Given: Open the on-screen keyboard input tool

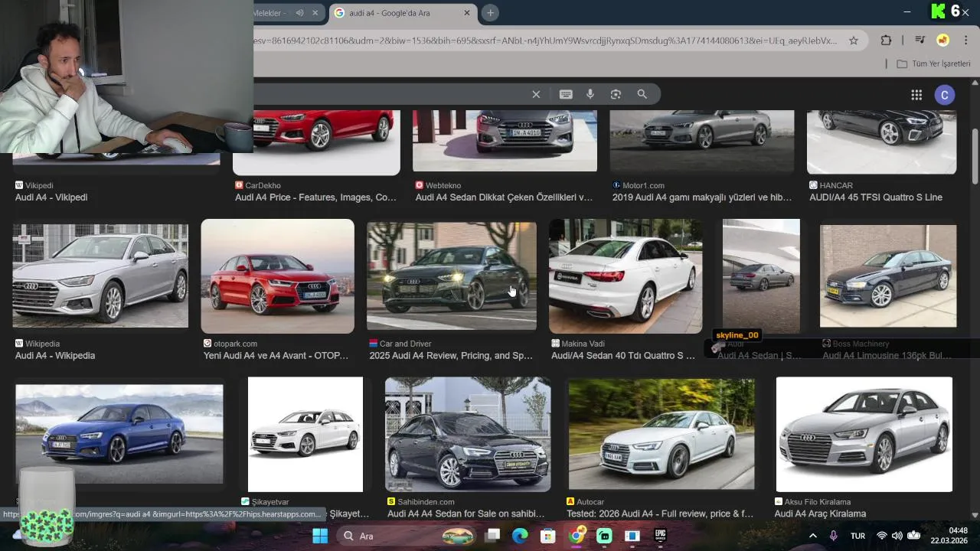Looking at the screenshot, I should tap(566, 94).
